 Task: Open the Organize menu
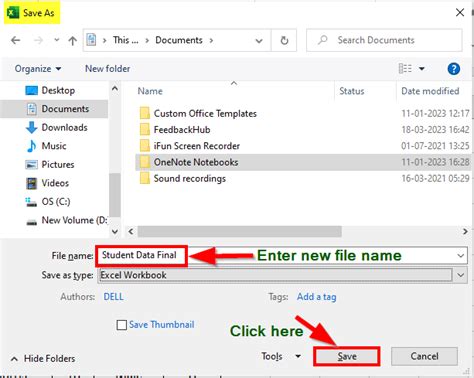pyautogui.click(x=38, y=69)
